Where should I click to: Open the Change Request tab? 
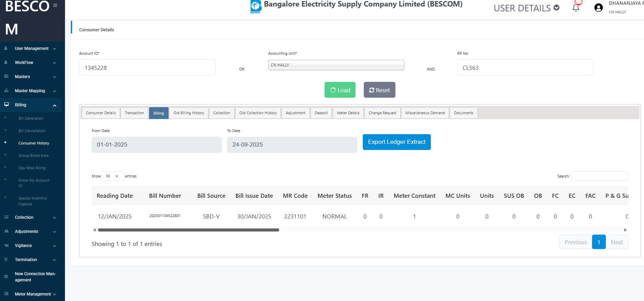(382, 113)
